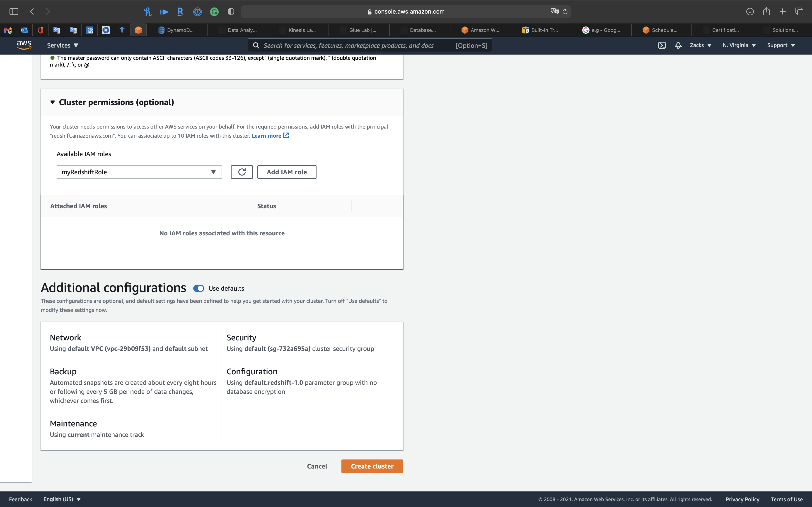This screenshot has height=507, width=812.
Task: Open the notifications bell icon
Action: [678, 45]
